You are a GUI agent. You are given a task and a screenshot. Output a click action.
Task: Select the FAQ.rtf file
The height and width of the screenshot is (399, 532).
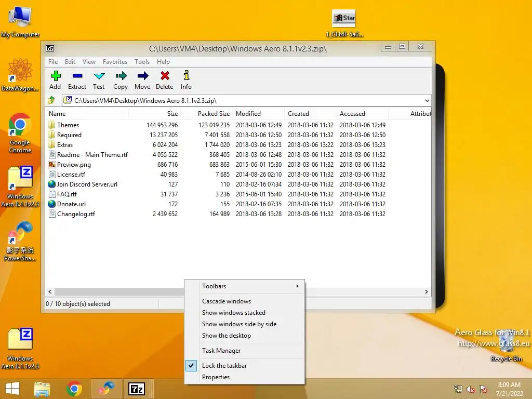point(67,194)
